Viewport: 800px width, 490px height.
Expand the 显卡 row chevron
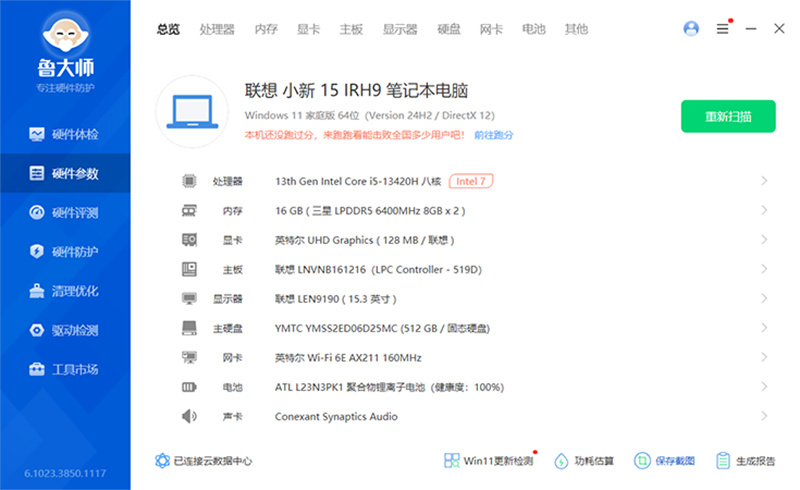pos(764,240)
